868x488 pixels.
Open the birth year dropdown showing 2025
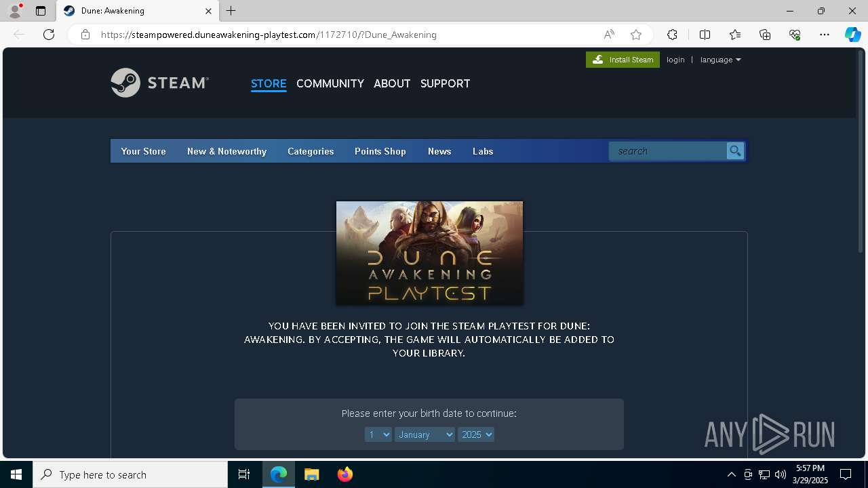click(476, 434)
